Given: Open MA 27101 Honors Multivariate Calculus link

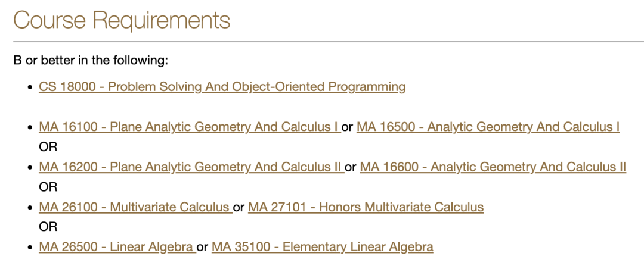Looking at the screenshot, I should pos(366,207).
